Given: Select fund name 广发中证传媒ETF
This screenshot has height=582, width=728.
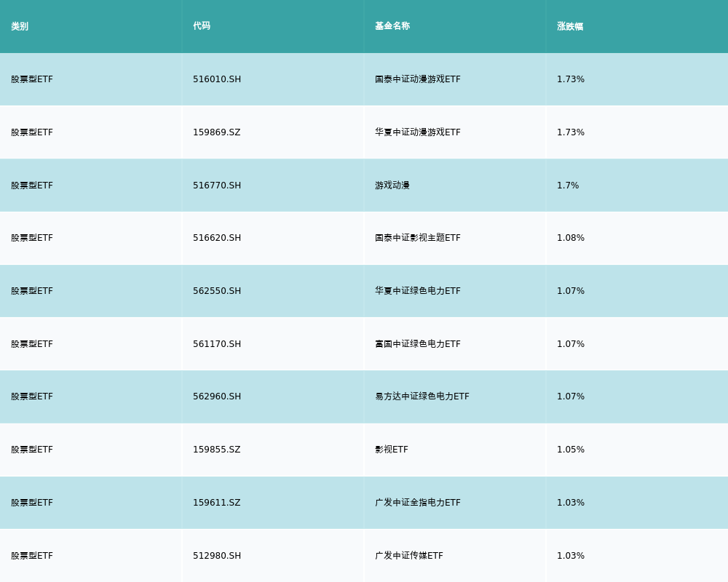Looking at the screenshot, I should (409, 556).
